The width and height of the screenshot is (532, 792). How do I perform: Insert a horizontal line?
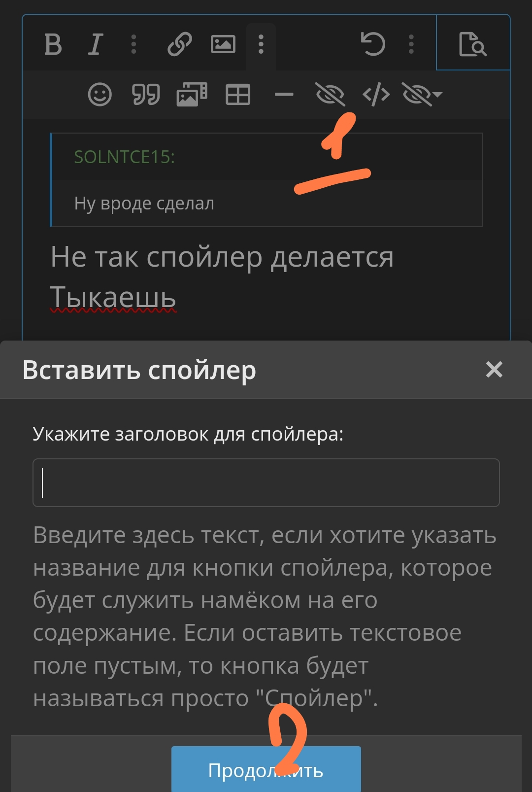point(284,94)
